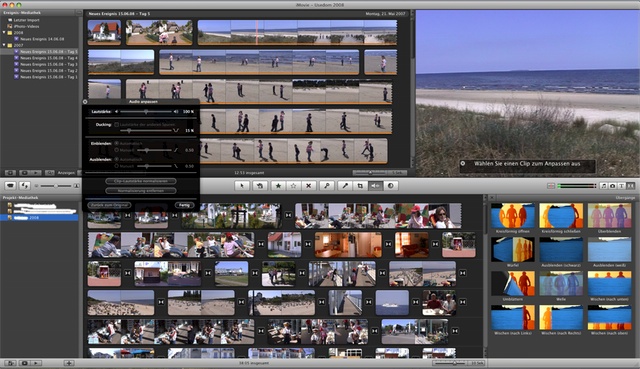Adjust the Lautstärke volume slider
Screen dimensions: 640x369
(146, 111)
